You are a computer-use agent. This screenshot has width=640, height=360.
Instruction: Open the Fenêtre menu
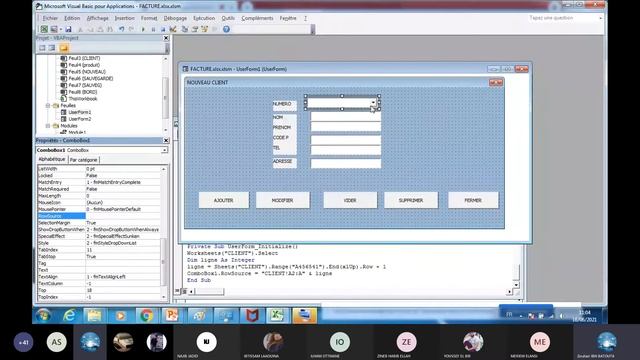tap(288, 18)
